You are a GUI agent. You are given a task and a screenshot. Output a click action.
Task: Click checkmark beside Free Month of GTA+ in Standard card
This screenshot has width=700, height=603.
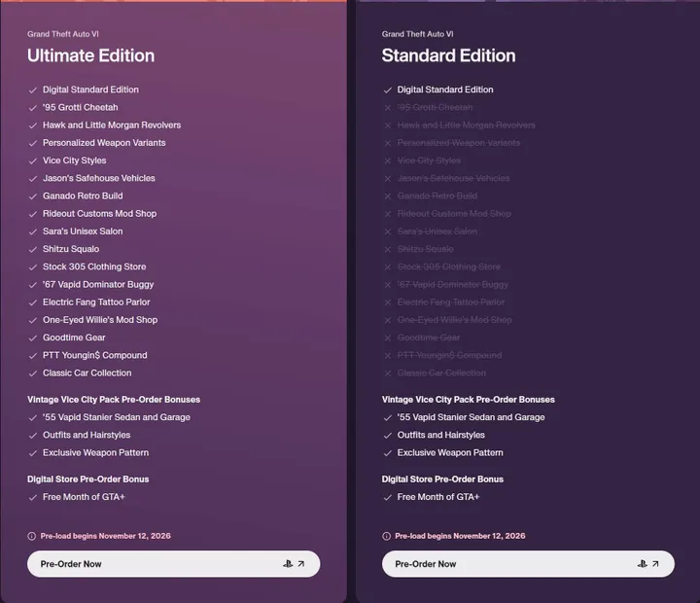point(388,498)
